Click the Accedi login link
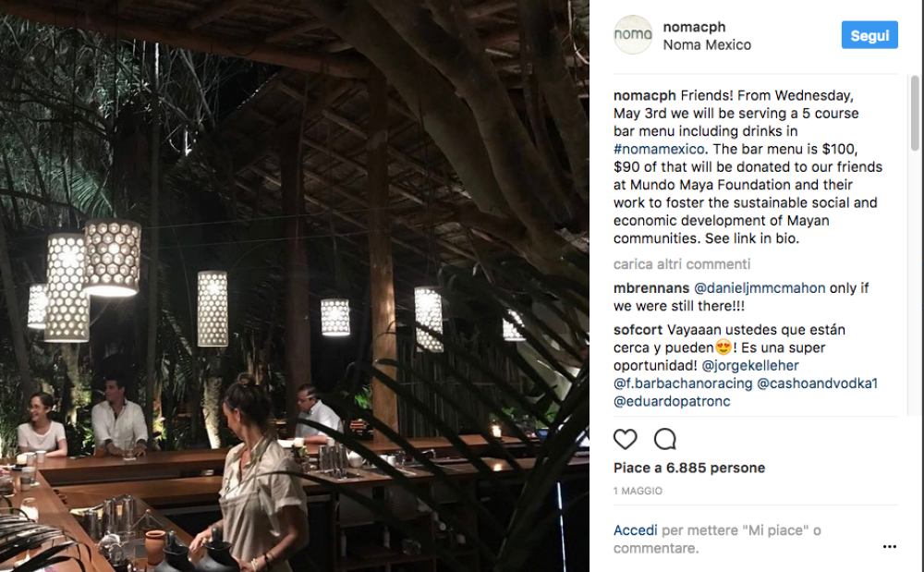 tap(636, 530)
